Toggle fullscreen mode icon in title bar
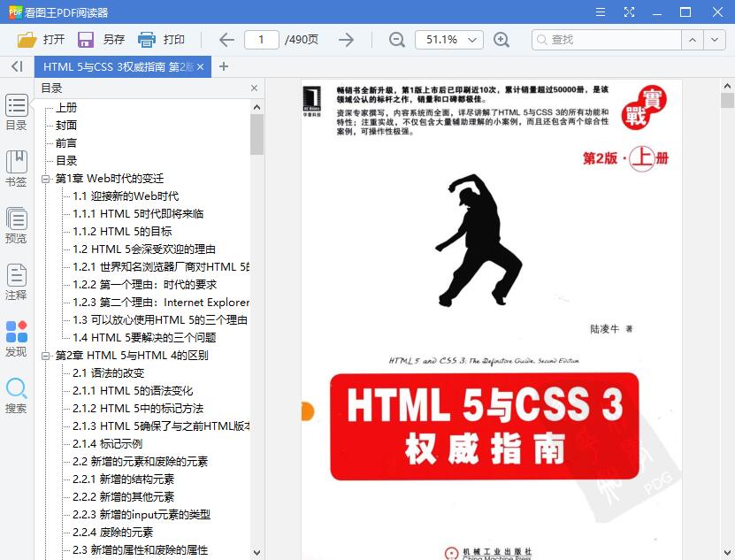This screenshot has height=560, width=735. point(629,12)
